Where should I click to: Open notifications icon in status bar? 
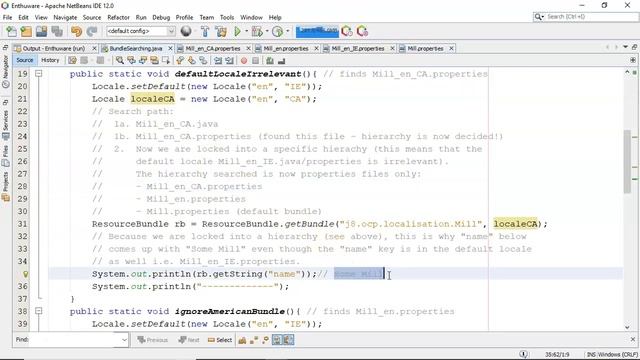(x=523, y=354)
